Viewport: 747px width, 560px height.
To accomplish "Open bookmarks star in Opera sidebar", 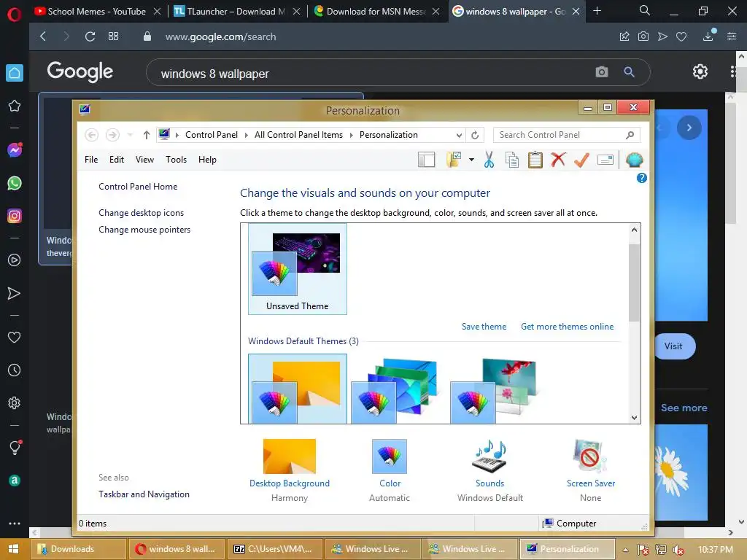I will (x=15, y=106).
